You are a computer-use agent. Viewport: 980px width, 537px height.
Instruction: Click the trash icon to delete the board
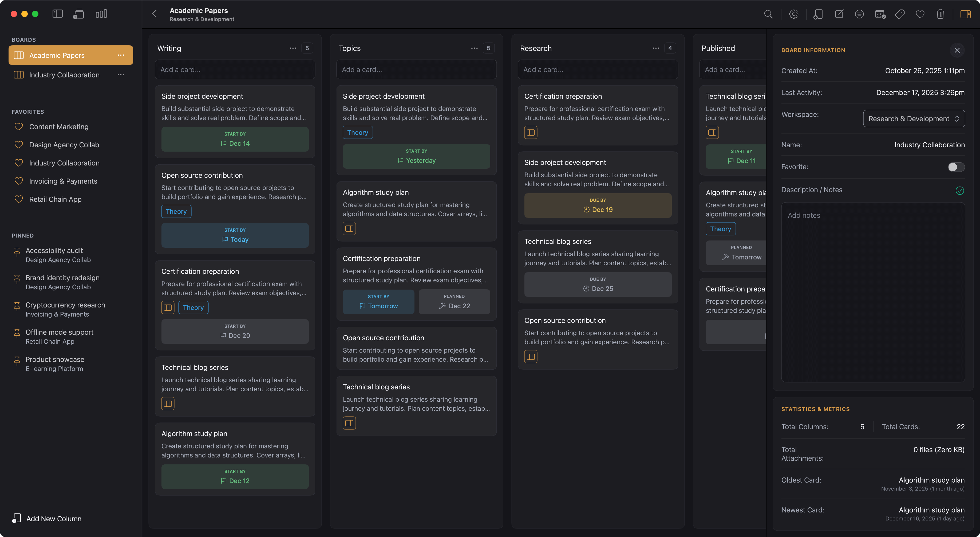[x=941, y=14]
